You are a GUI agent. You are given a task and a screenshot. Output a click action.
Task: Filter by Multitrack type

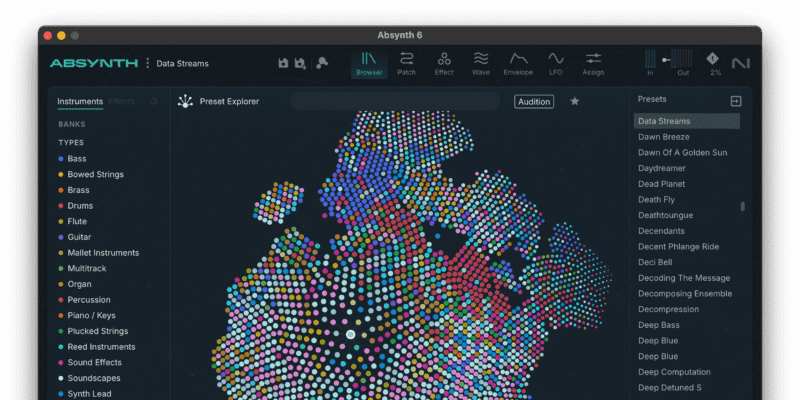point(82,268)
